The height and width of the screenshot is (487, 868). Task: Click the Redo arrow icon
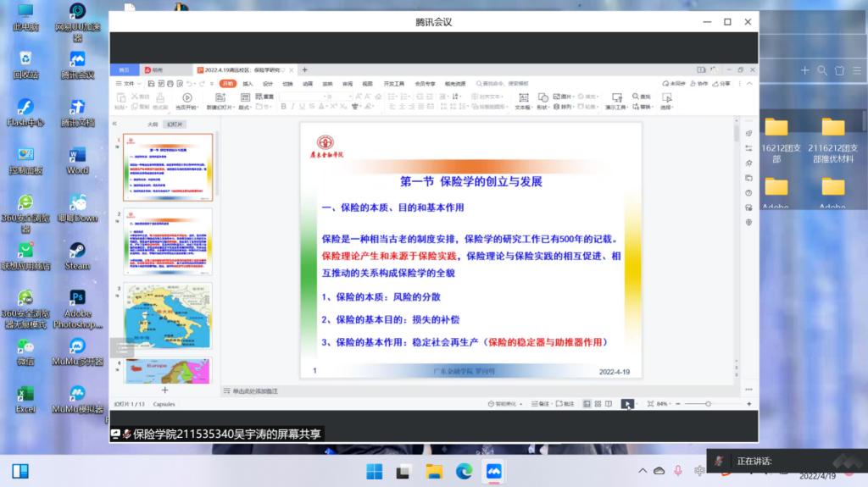pyautogui.click(x=202, y=84)
